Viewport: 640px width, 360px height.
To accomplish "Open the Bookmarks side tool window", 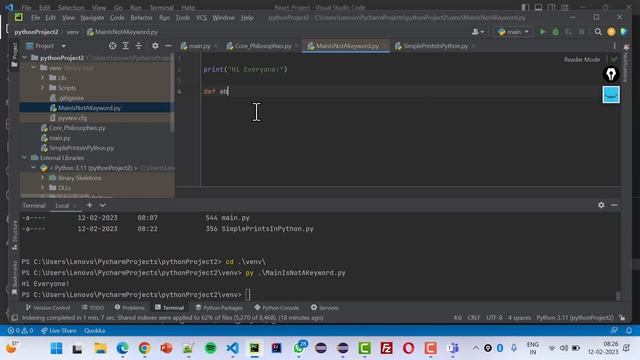I will (15, 278).
